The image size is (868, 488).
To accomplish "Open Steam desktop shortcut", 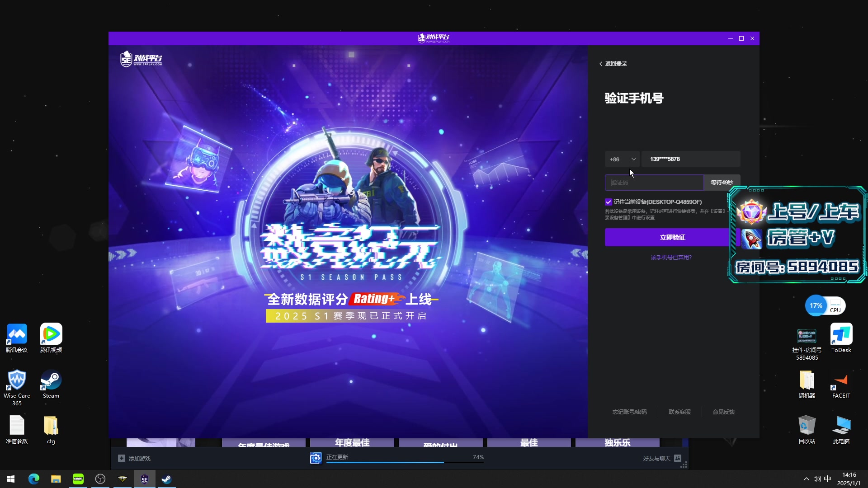I will tap(51, 384).
